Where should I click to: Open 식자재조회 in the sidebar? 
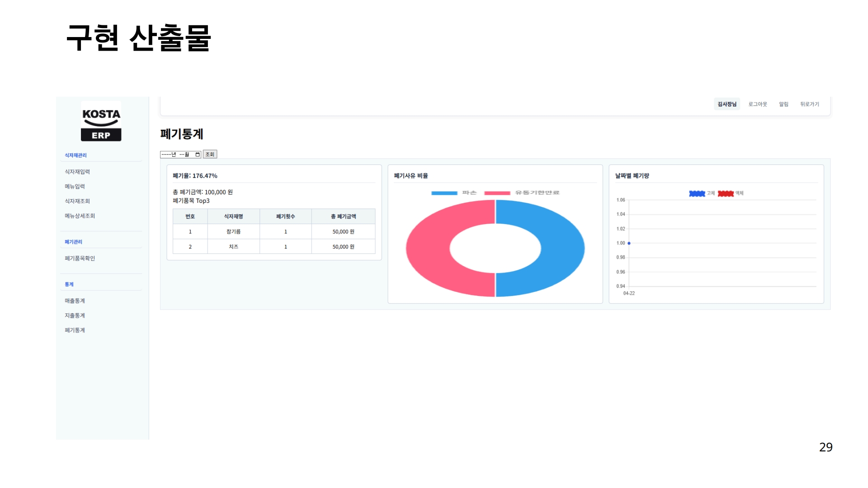pyautogui.click(x=77, y=201)
